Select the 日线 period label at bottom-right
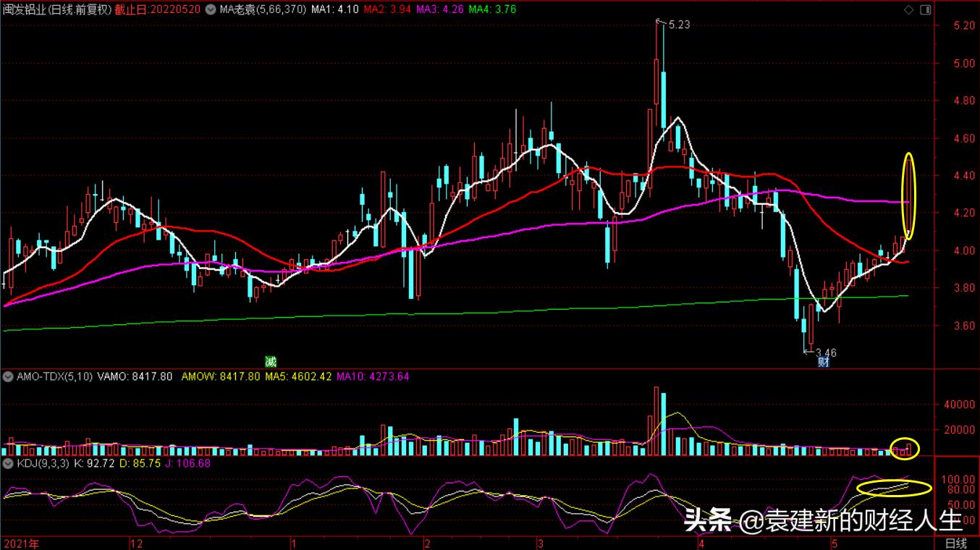 pos(955,543)
